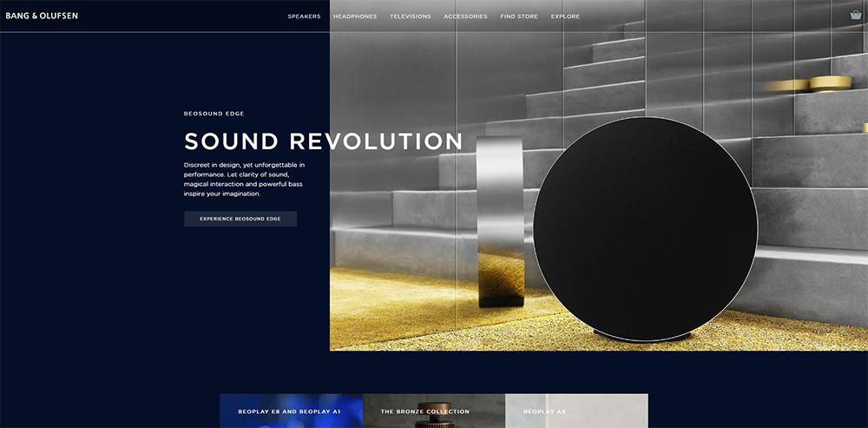Open the Beoplay A9 card
This screenshot has width=868, height=428.
click(x=577, y=411)
